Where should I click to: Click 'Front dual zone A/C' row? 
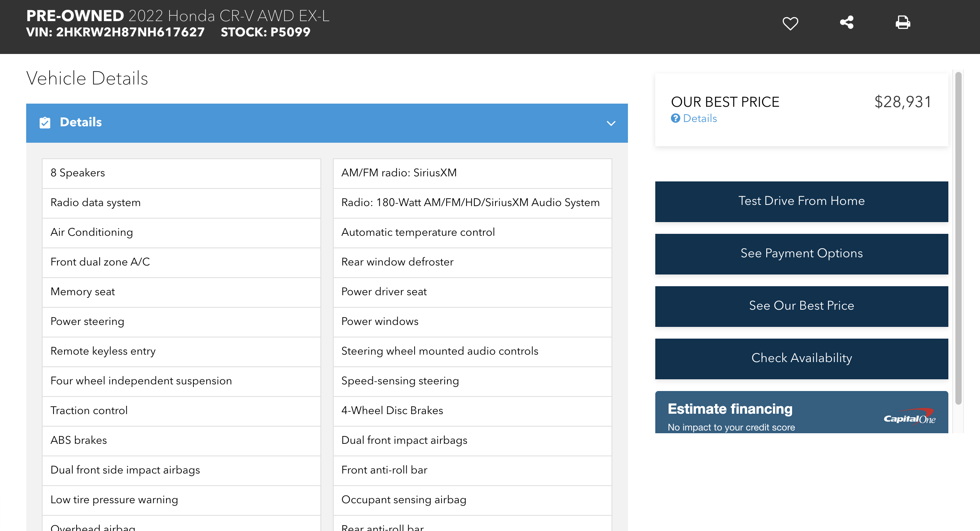tap(181, 262)
